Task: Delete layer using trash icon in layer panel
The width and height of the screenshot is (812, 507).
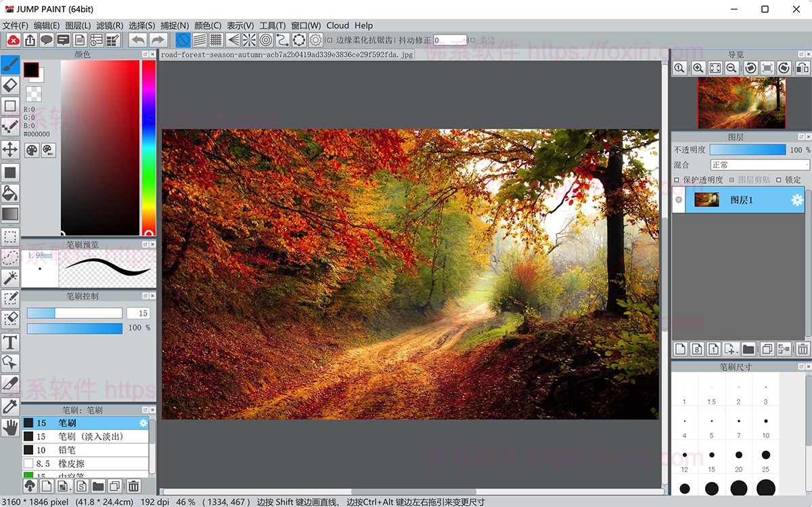Action: click(803, 349)
